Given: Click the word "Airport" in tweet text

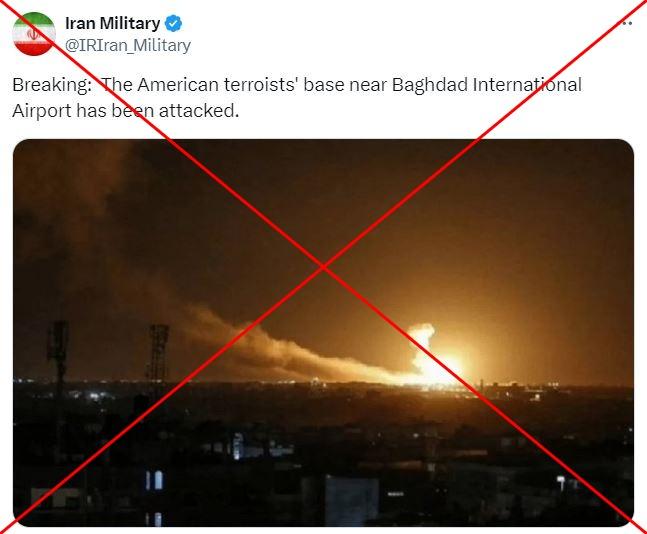Looking at the screenshot, I should (42, 111).
